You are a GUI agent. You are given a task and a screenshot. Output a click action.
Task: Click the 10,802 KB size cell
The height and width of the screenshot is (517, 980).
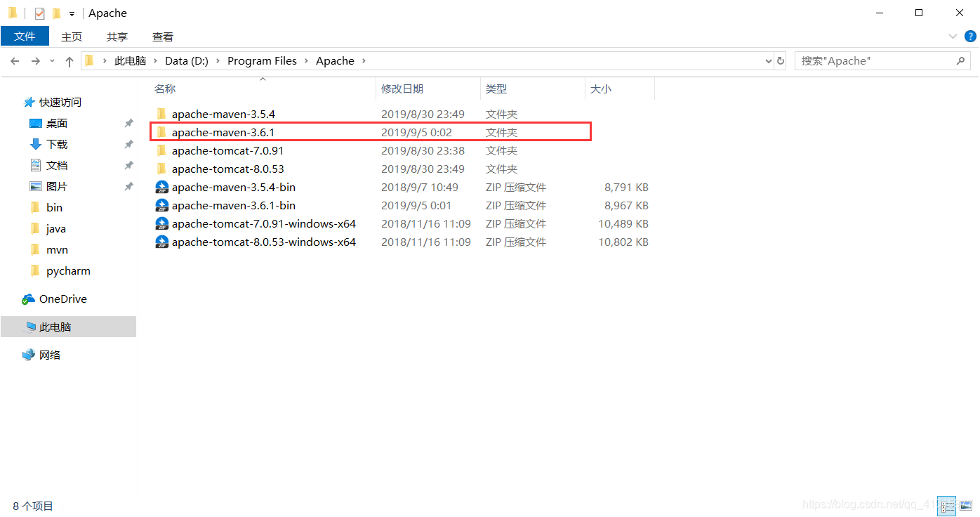point(623,242)
